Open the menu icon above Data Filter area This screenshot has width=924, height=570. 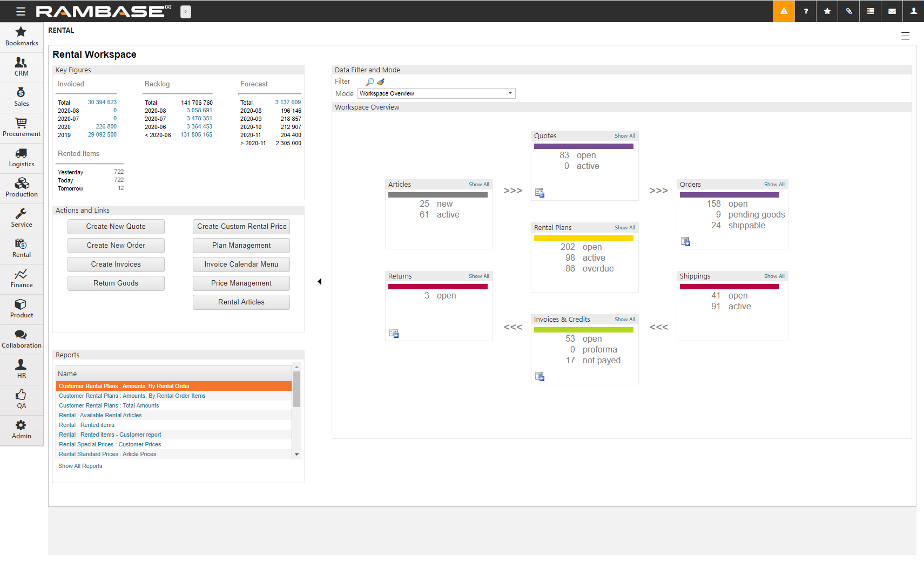(x=906, y=36)
